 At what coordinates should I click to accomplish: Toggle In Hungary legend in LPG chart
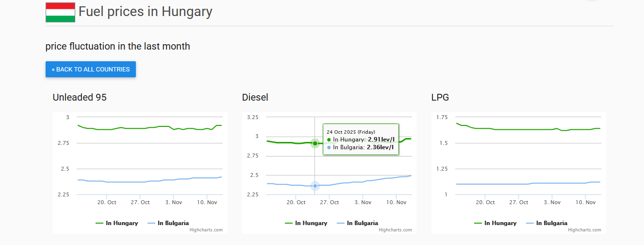tap(495, 223)
